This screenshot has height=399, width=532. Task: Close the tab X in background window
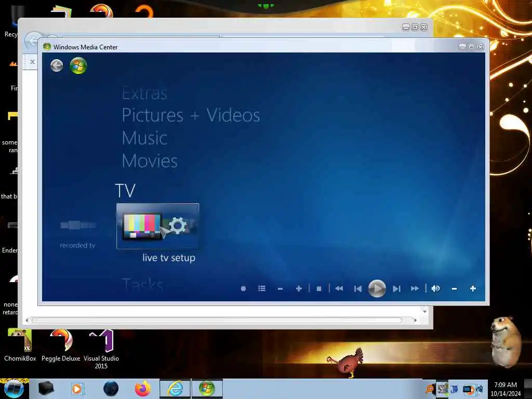coord(32,62)
